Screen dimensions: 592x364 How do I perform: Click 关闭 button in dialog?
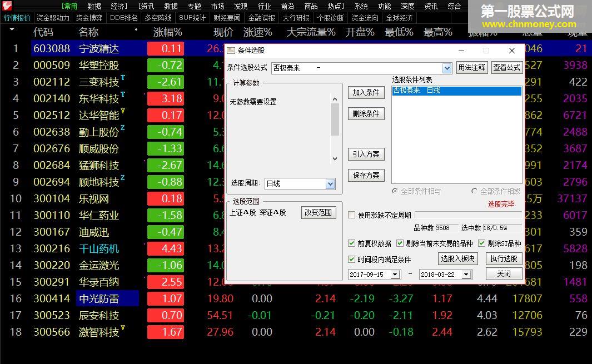504,273
